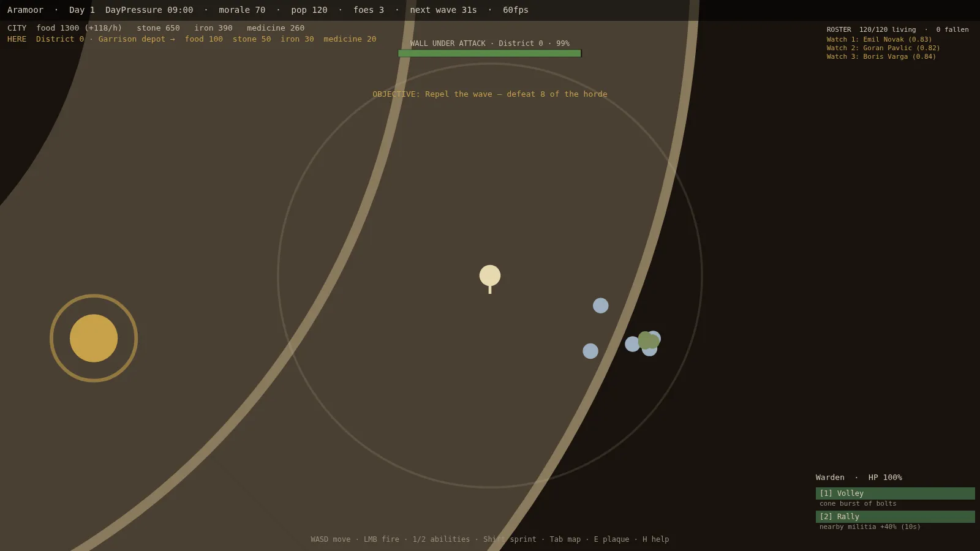Click the HERE label
The width and height of the screenshot is (980, 551).
[x=17, y=39]
